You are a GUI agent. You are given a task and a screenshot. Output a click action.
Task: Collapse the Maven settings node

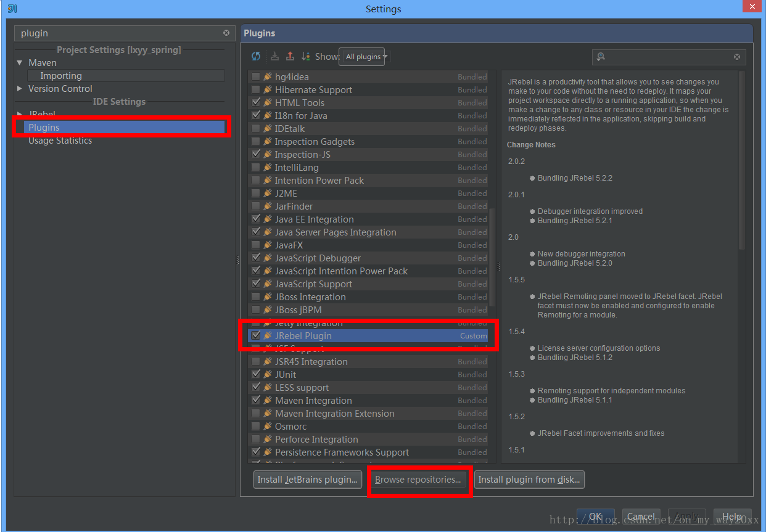[20, 63]
